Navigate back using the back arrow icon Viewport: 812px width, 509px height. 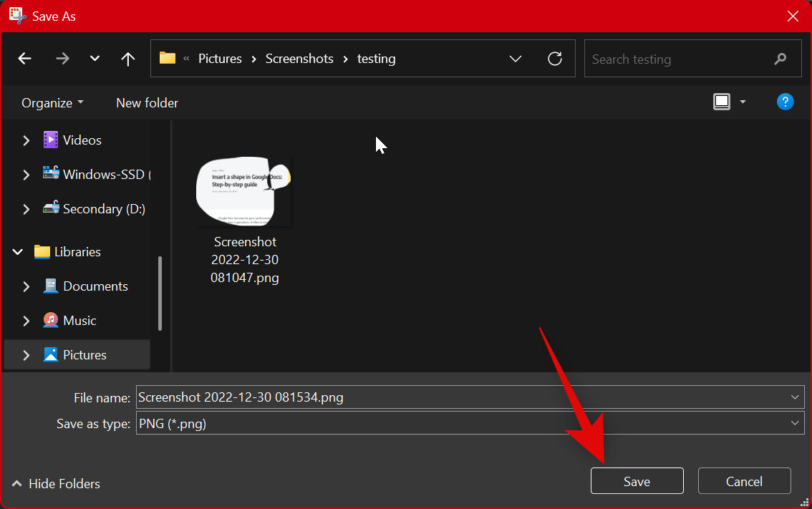24,59
